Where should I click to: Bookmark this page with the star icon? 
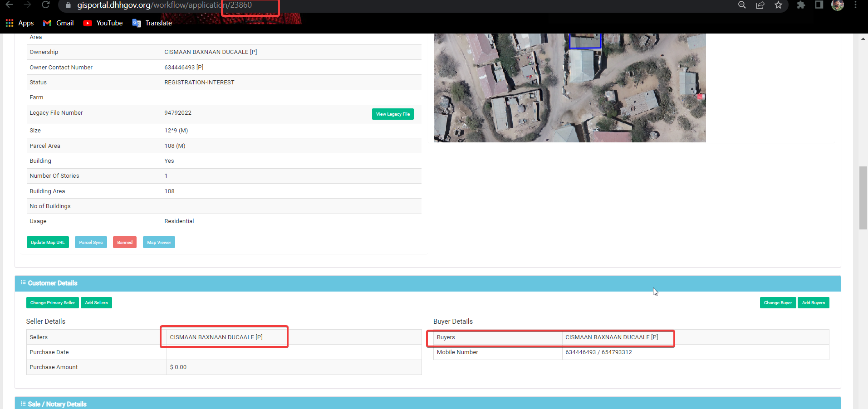779,5
